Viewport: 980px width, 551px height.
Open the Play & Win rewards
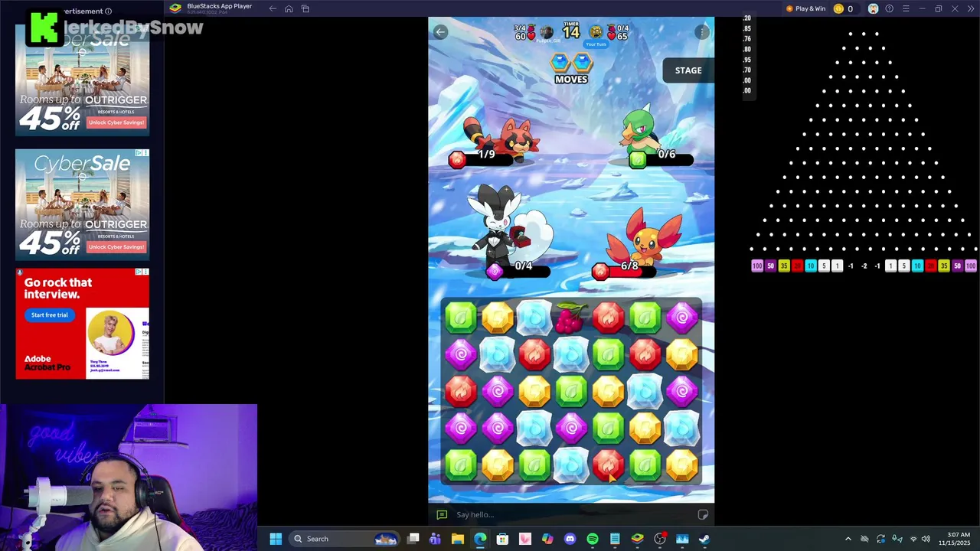click(x=805, y=8)
